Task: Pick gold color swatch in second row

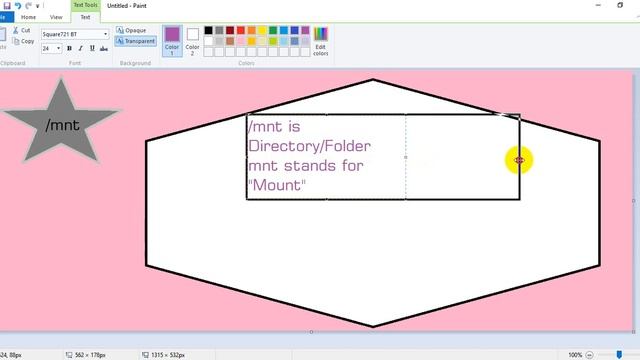Action: 251,41
